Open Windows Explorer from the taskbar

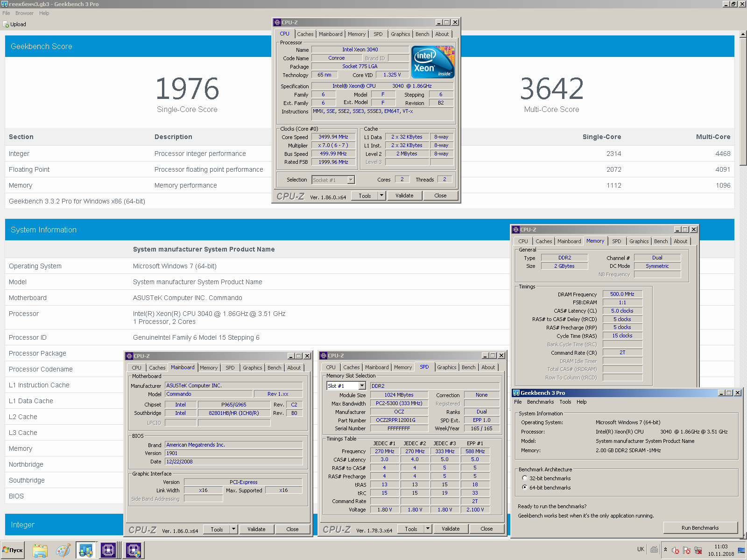(x=41, y=551)
